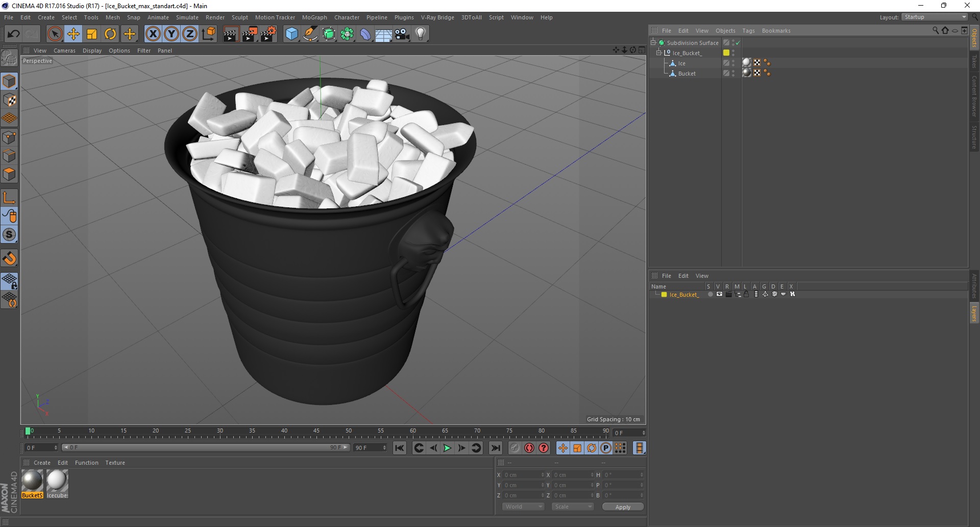Viewport: 980px width, 527px height.
Task: Enable the Axis mode tool
Action: point(9,198)
